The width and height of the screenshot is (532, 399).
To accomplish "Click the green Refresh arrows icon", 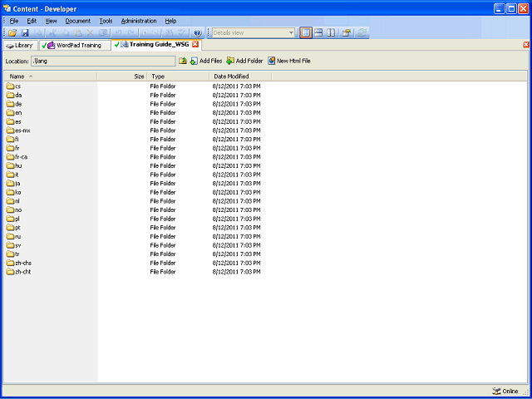I will pos(362,33).
